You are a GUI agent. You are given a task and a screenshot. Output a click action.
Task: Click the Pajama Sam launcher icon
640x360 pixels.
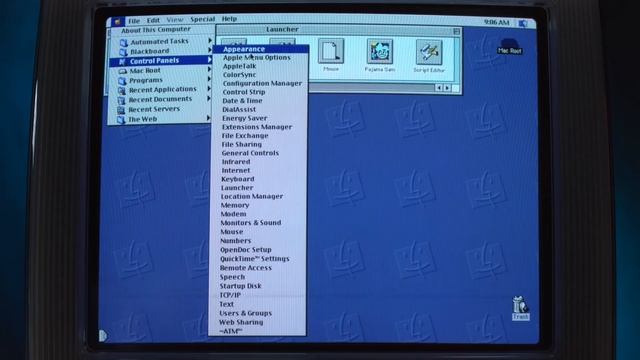pyautogui.click(x=380, y=52)
